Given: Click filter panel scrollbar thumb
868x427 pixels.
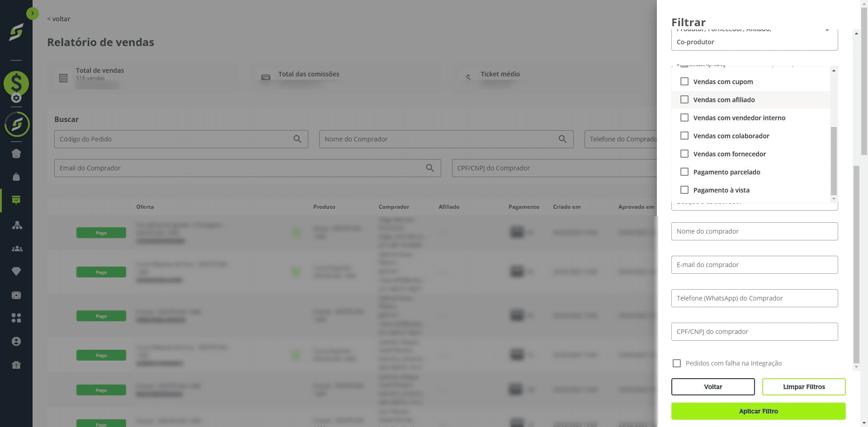Looking at the screenshot, I should pyautogui.click(x=856, y=264).
